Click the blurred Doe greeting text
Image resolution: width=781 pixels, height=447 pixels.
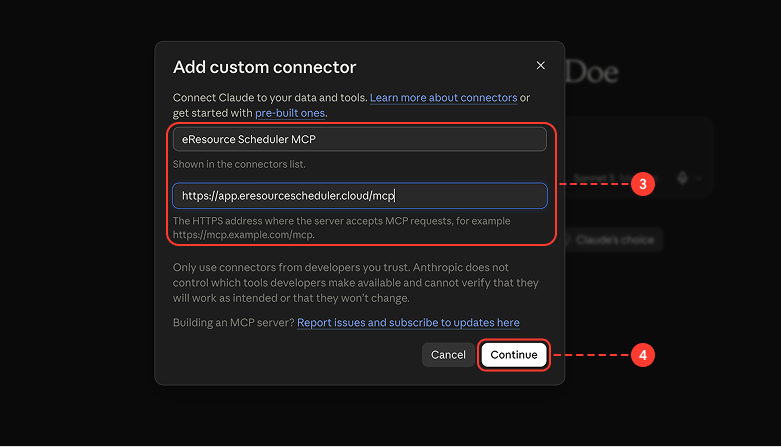(x=592, y=73)
